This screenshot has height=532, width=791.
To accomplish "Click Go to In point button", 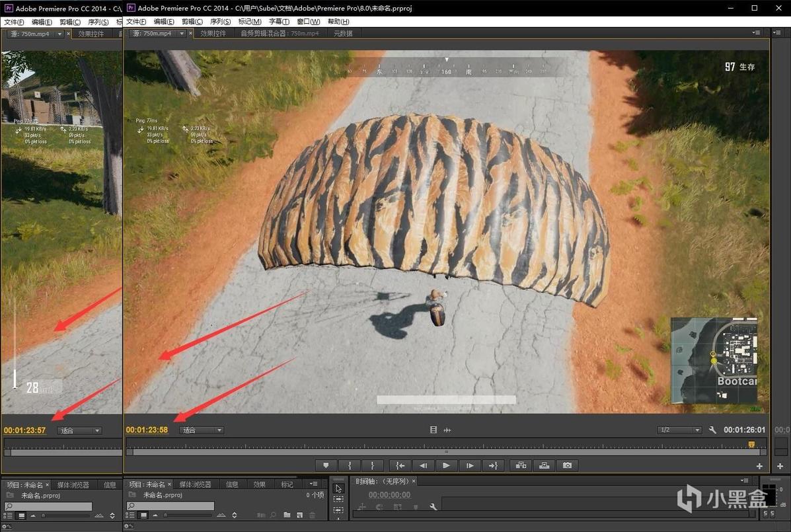I will coord(400,465).
